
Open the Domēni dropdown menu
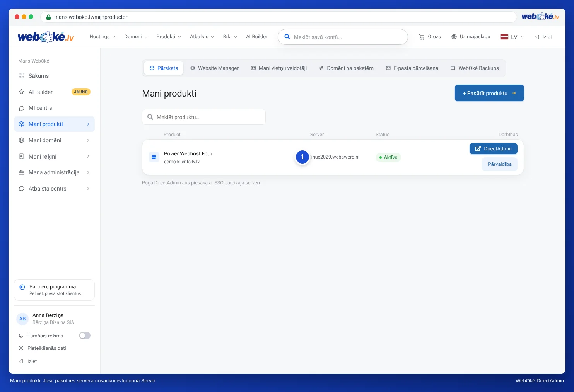pyautogui.click(x=136, y=37)
